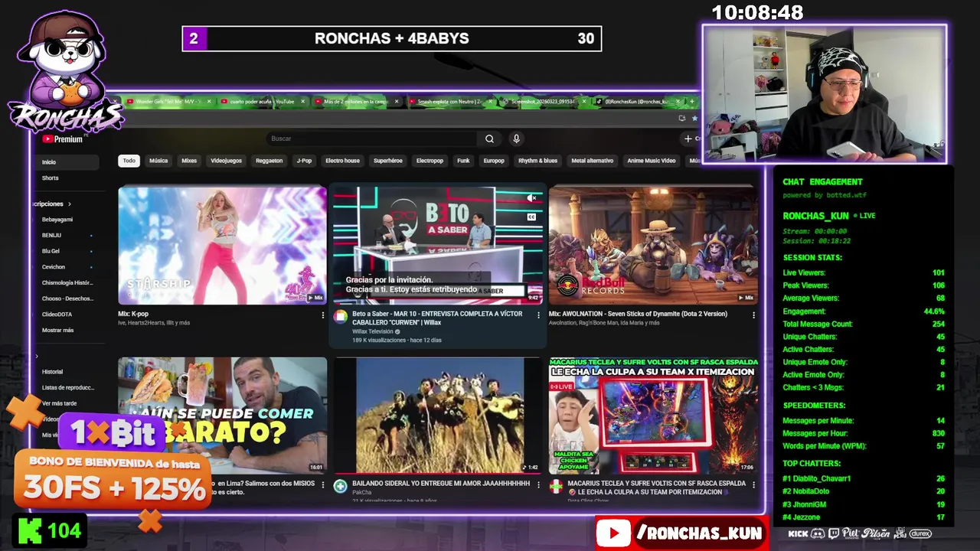Image resolution: width=980 pixels, height=551 pixels.
Task: Select the Música filter chip
Action: (x=158, y=161)
